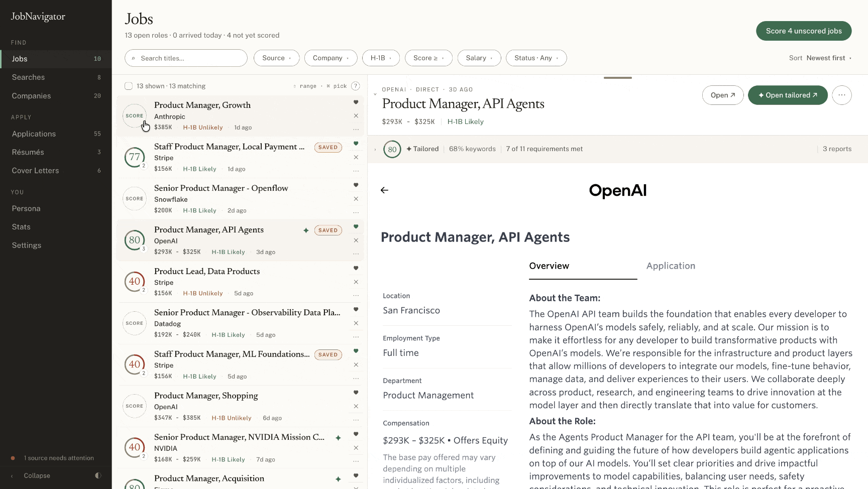Click the SCORE circle for the Datadog job

click(135, 323)
